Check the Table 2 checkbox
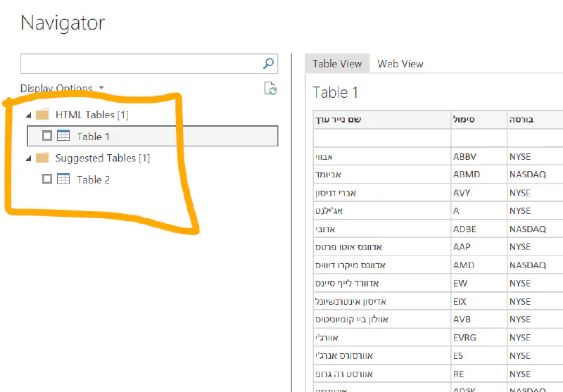 (x=47, y=179)
